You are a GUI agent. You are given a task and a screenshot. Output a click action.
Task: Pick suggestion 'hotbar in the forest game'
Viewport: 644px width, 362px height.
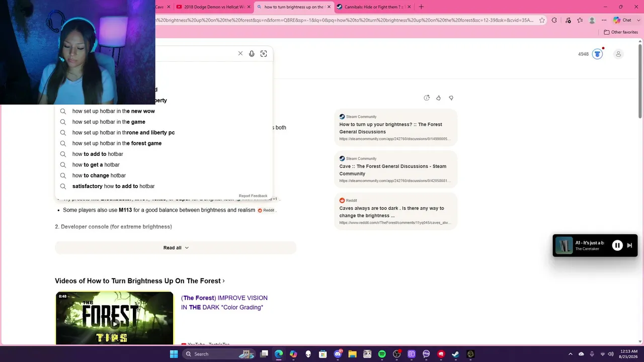tap(164, 143)
